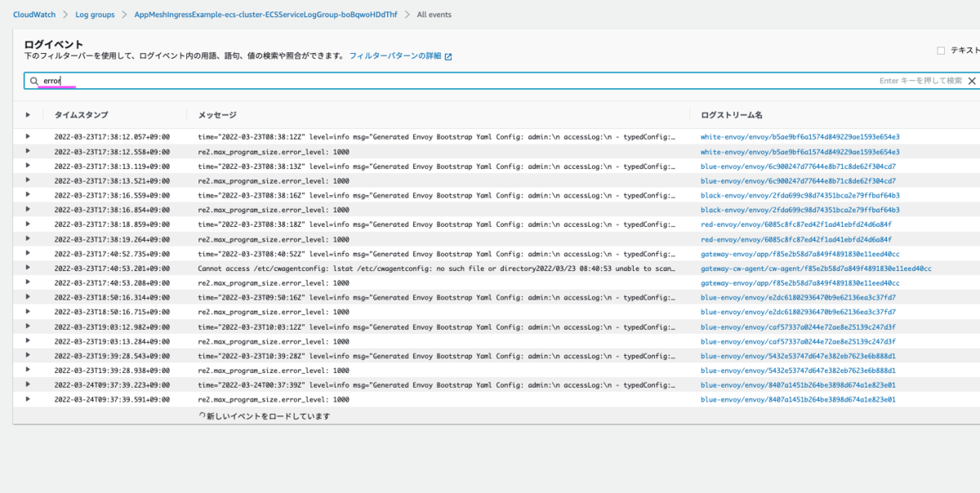This screenshot has width=980, height=493.
Task: Expand the 17:40:53.201 log event row
Action: [x=28, y=268]
